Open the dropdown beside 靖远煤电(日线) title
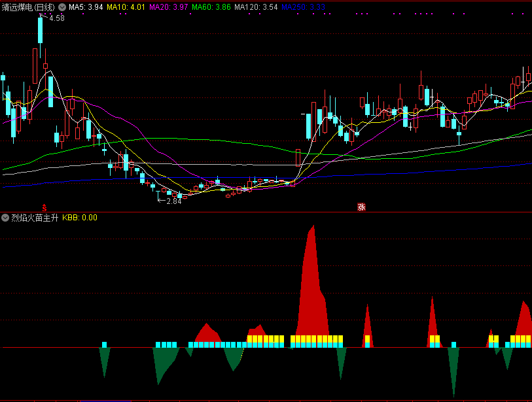The width and height of the screenshot is (532, 402). pyautogui.click(x=62, y=7)
